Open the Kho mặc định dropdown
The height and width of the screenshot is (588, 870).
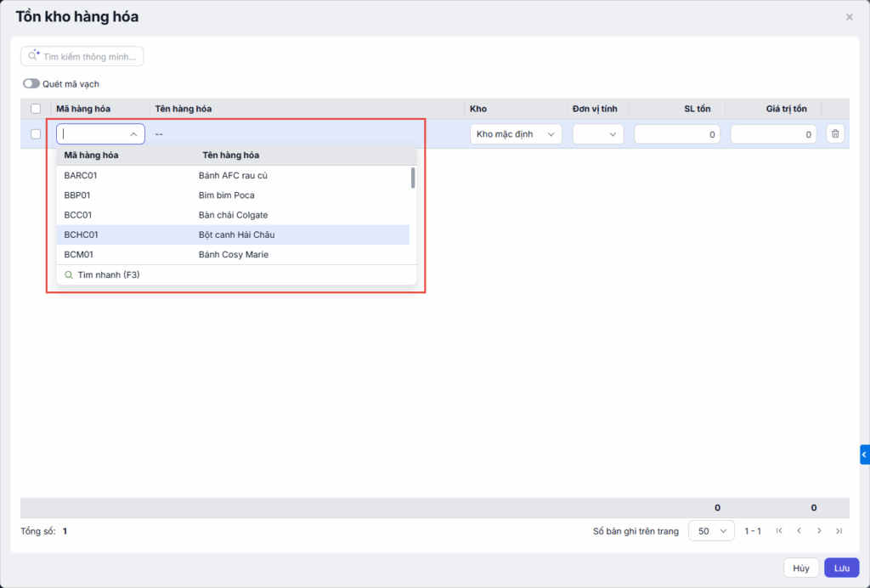pos(516,134)
